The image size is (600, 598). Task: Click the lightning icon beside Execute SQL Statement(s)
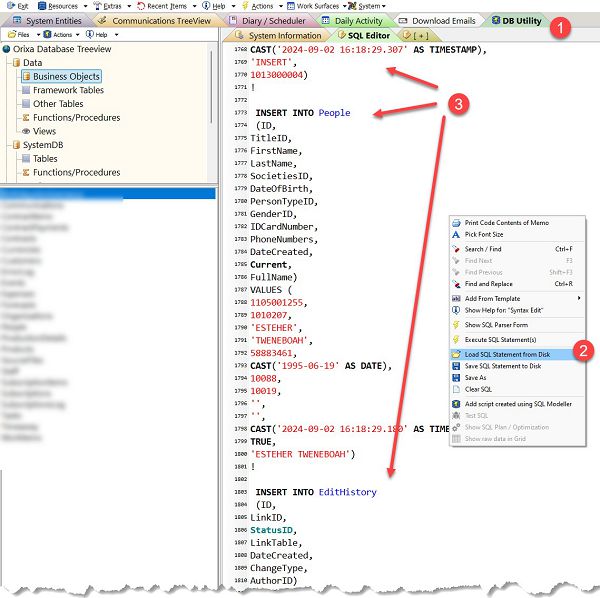[x=456, y=340]
